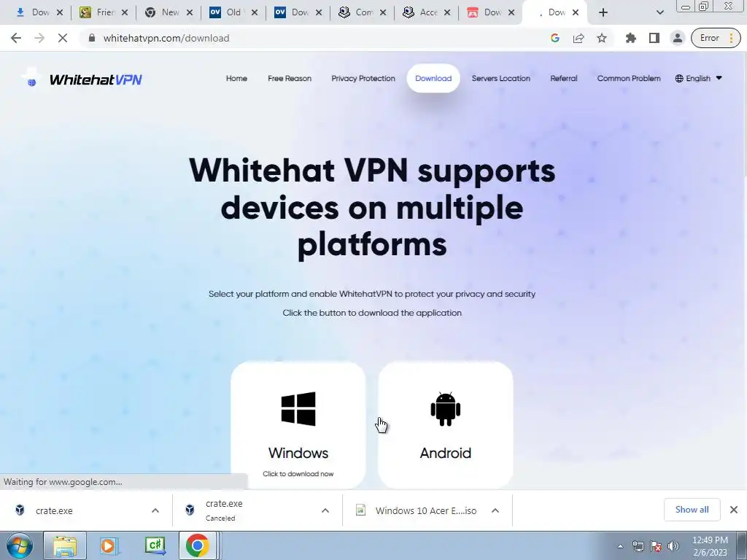
Task: Show hidden system tray icons
Action: click(x=620, y=546)
